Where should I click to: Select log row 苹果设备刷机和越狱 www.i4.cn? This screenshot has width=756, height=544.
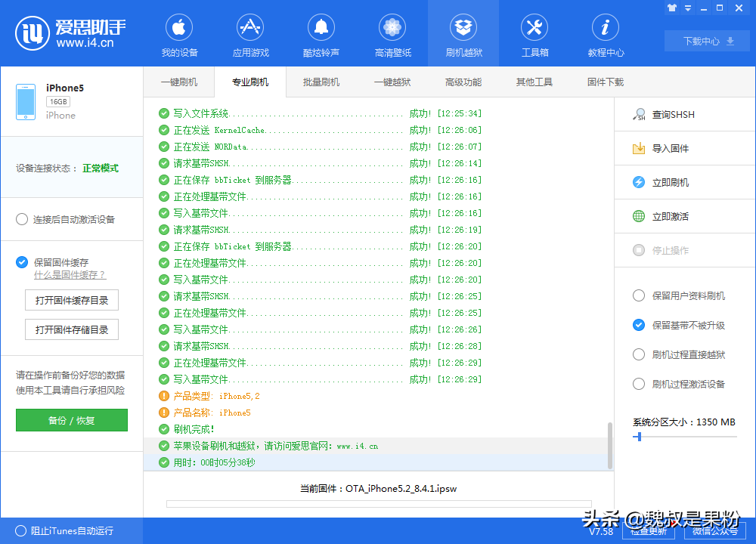379,447
